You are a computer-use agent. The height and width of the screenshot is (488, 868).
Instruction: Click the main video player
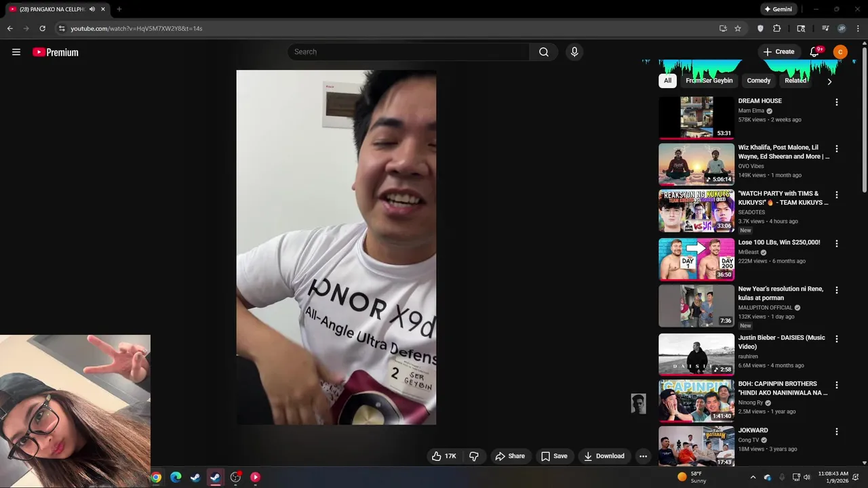[x=336, y=247]
